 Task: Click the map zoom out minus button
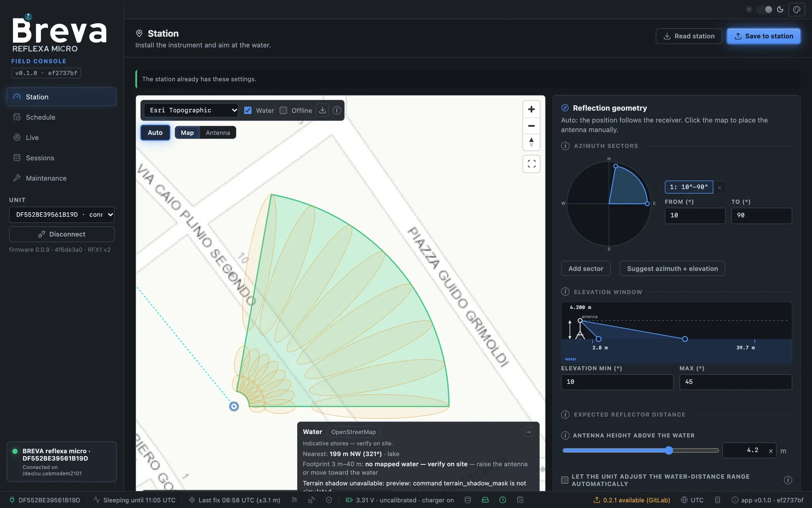click(531, 126)
